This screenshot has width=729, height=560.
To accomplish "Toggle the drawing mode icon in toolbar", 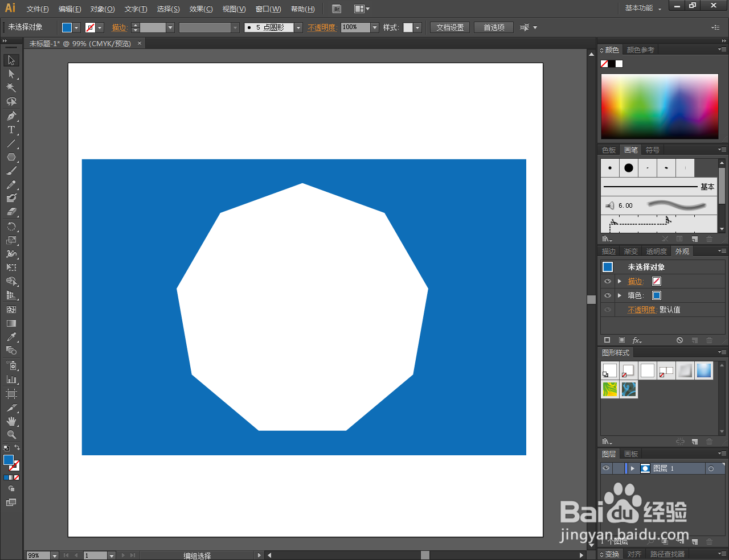I will pos(11,488).
